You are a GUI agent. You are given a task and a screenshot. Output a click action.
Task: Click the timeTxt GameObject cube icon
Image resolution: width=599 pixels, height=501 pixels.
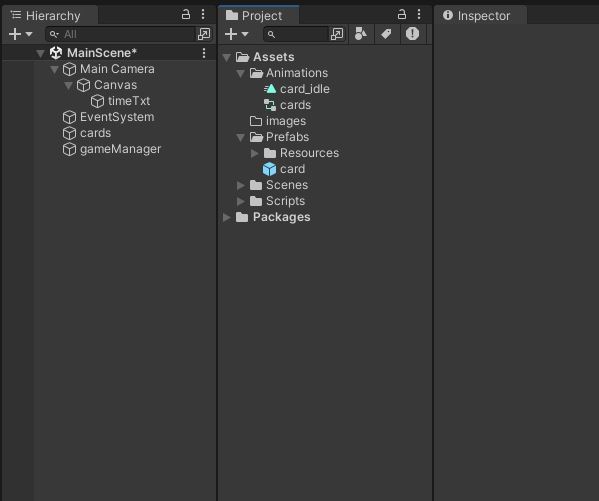(97, 101)
